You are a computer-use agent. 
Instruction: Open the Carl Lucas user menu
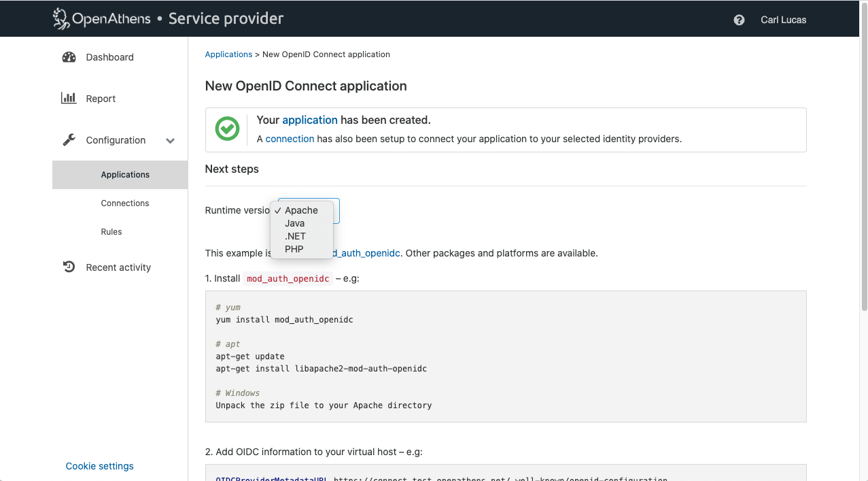coord(783,20)
